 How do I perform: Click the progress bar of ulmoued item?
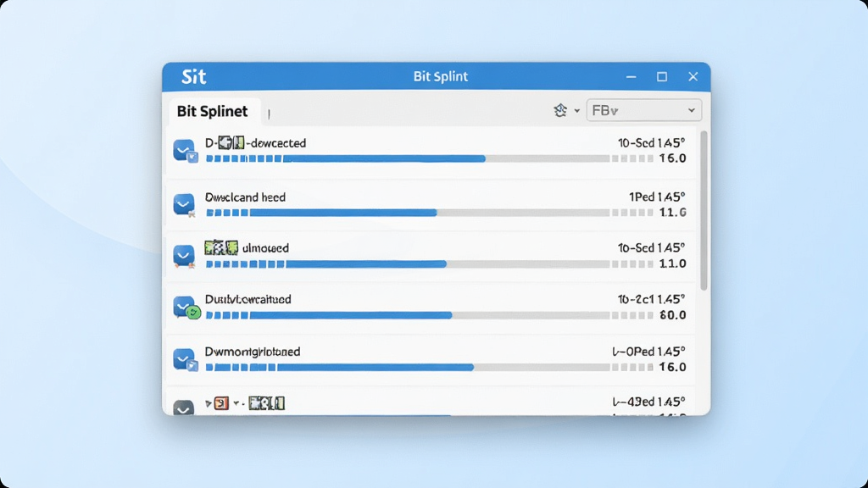408,264
